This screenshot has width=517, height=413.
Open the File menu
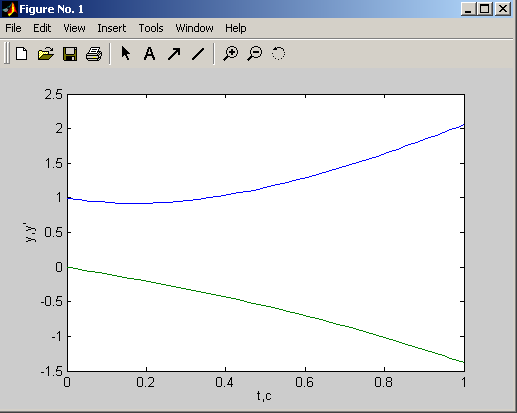coord(13,28)
